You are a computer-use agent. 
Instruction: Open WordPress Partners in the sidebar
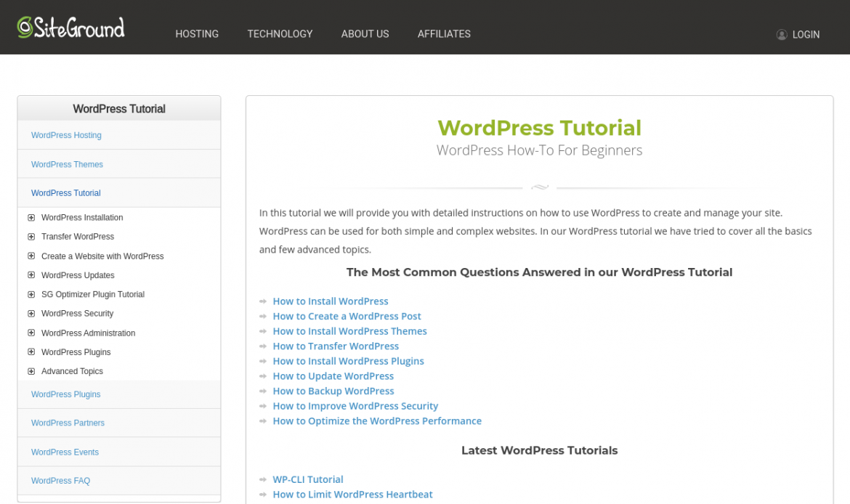pyautogui.click(x=68, y=423)
